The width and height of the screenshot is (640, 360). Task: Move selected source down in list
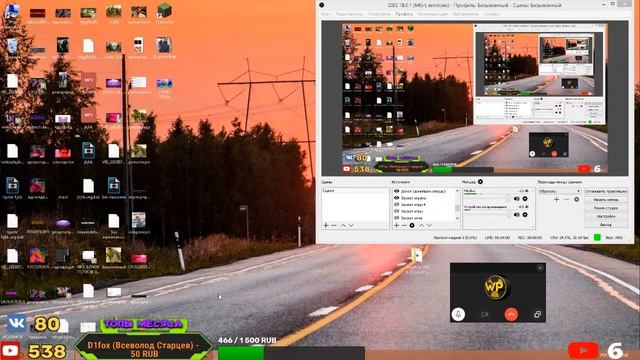[x=429, y=225]
